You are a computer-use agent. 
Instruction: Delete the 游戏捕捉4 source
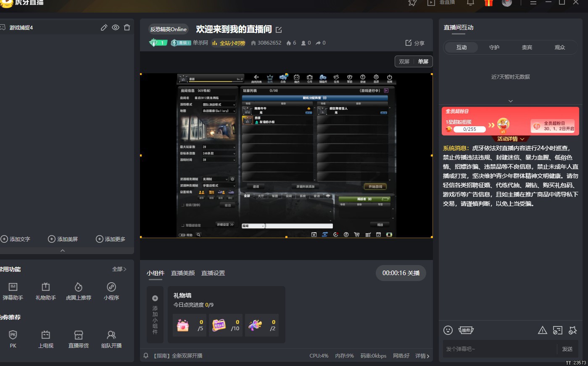(127, 27)
